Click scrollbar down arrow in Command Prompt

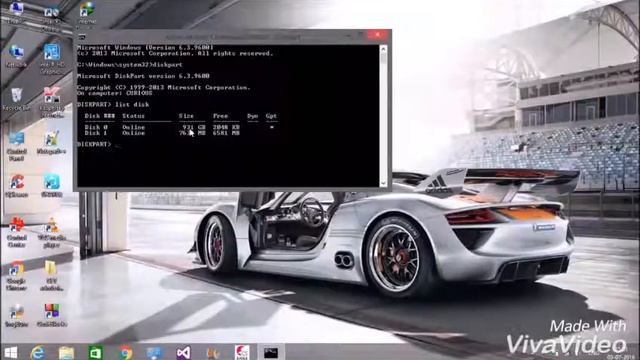coord(383,183)
